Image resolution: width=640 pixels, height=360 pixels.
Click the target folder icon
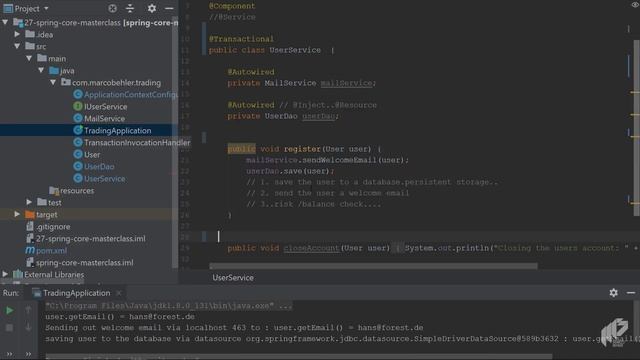(29, 214)
